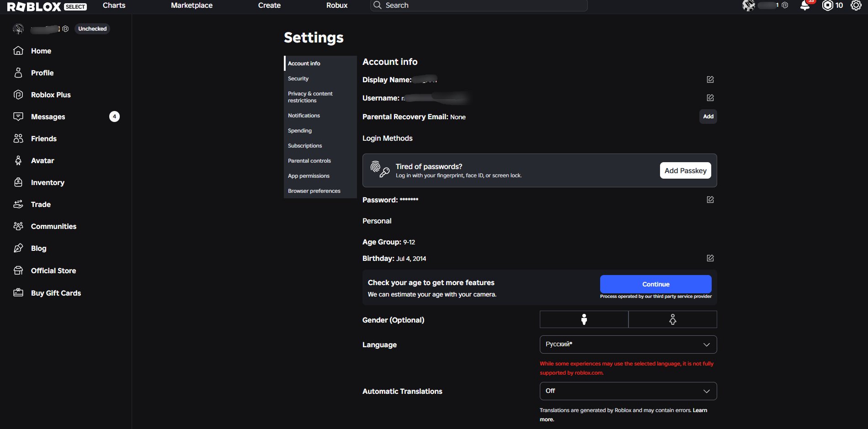Go to the Notifications settings tab
The height and width of the screenshot is (429, 868).
click(320, 116)
